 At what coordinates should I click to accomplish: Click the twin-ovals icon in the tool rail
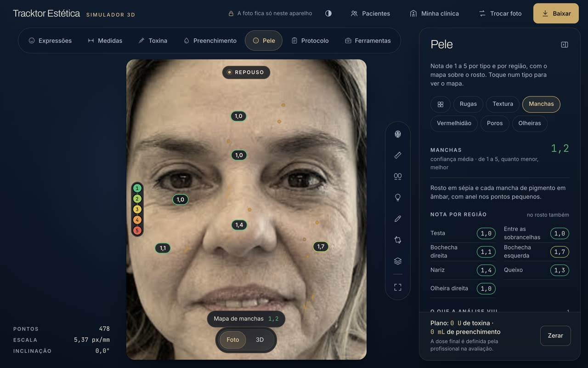398,176
